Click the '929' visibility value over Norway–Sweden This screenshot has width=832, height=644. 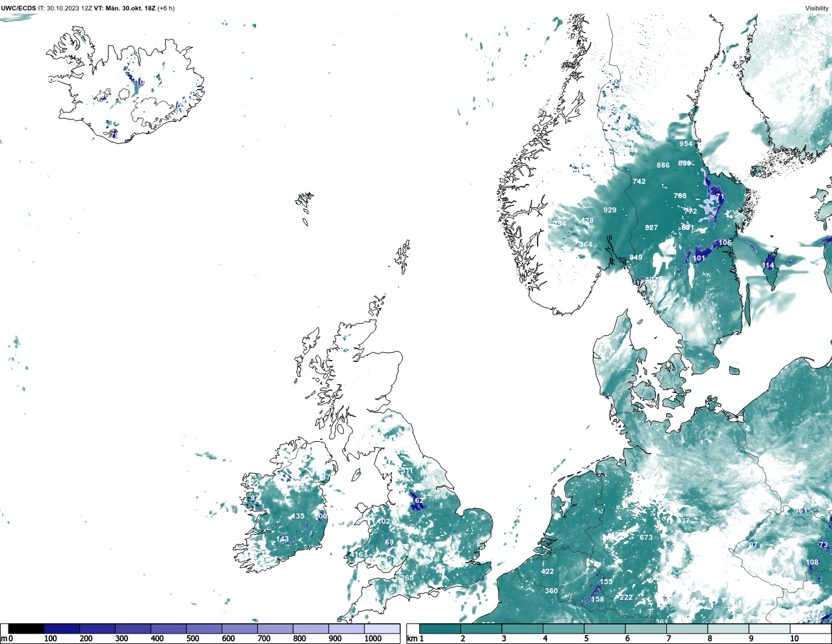(610, 210)
